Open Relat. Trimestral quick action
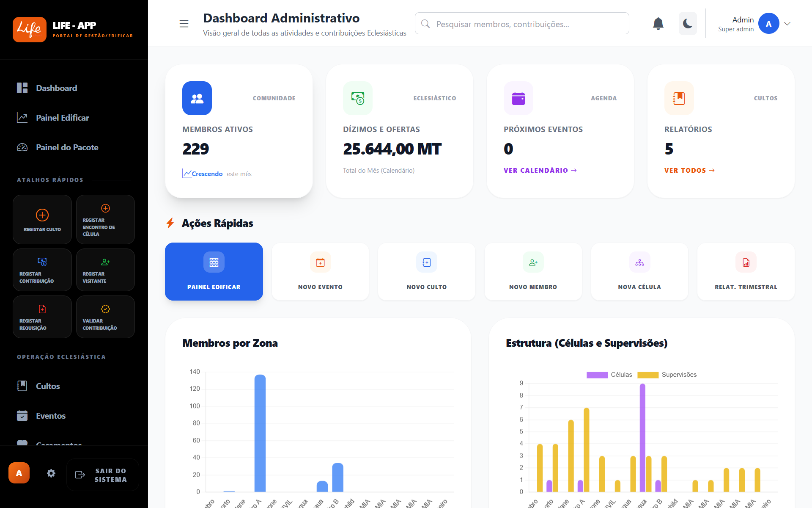 [x=746, y=272]
